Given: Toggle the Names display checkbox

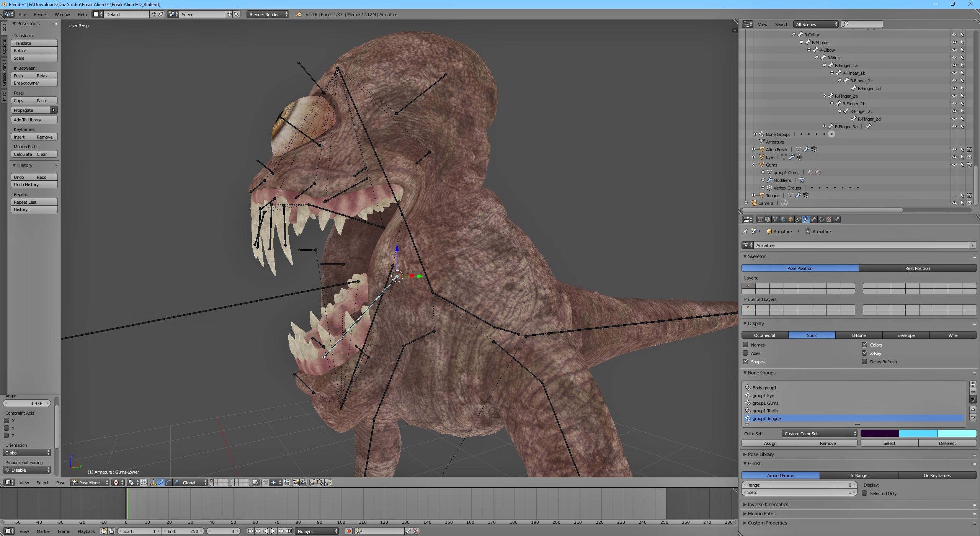Looking at the screenshot, I should click(745, 345).
